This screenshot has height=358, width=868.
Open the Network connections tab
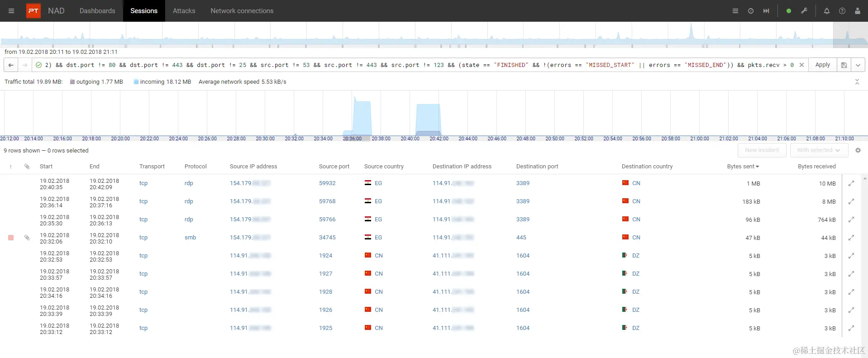[242, 11]
